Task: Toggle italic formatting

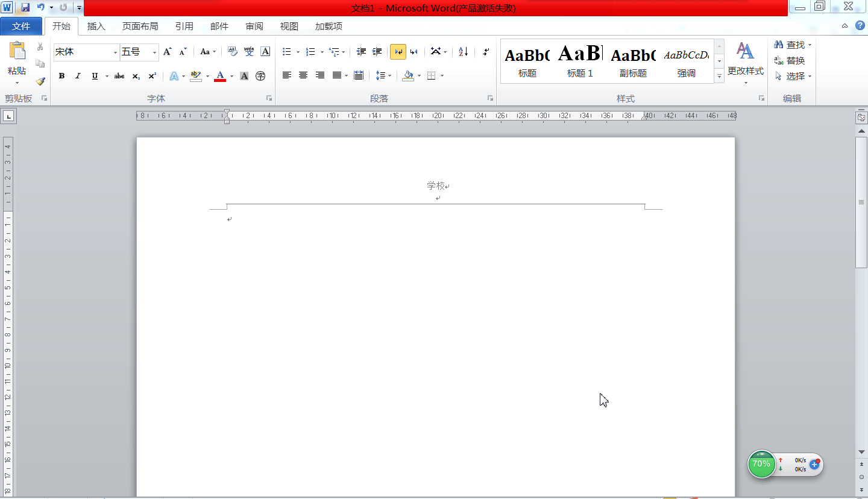Action: [78, 76]
